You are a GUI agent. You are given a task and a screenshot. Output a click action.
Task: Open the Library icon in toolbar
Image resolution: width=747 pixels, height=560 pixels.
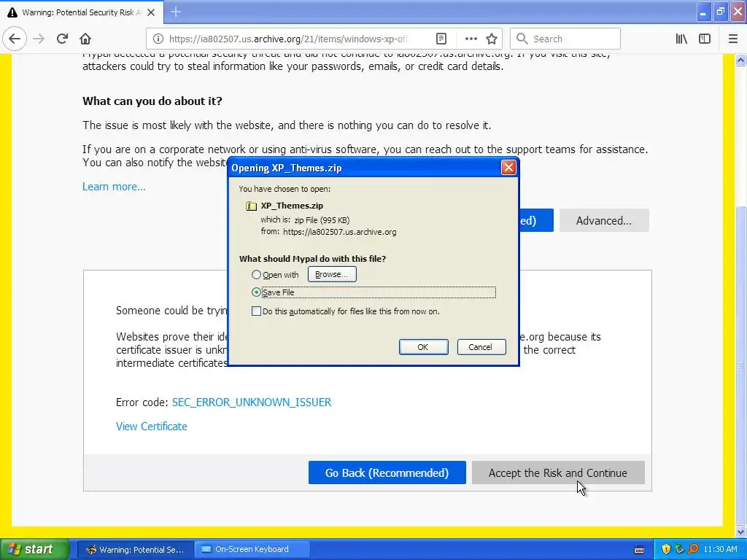[x=681, y=39]
